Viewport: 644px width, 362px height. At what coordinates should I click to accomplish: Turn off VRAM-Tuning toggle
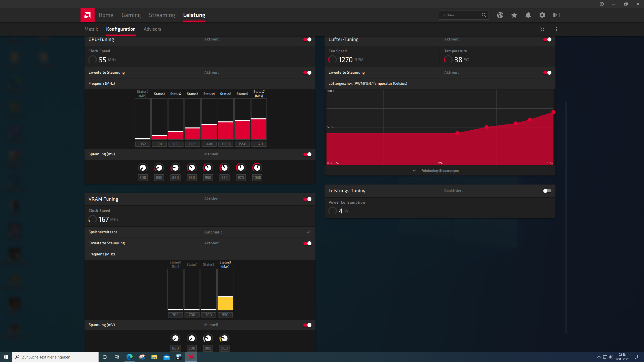pyautogui.click(x=307, y=199)
